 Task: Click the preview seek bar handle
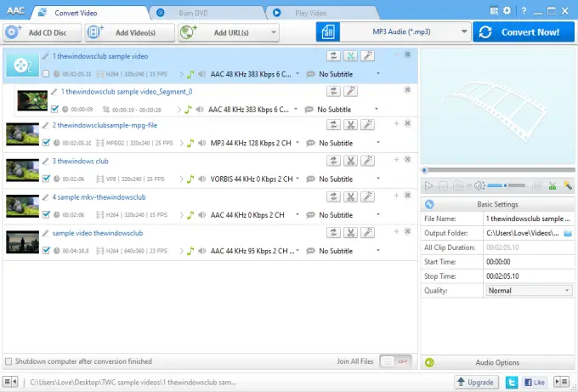(424, 170)
